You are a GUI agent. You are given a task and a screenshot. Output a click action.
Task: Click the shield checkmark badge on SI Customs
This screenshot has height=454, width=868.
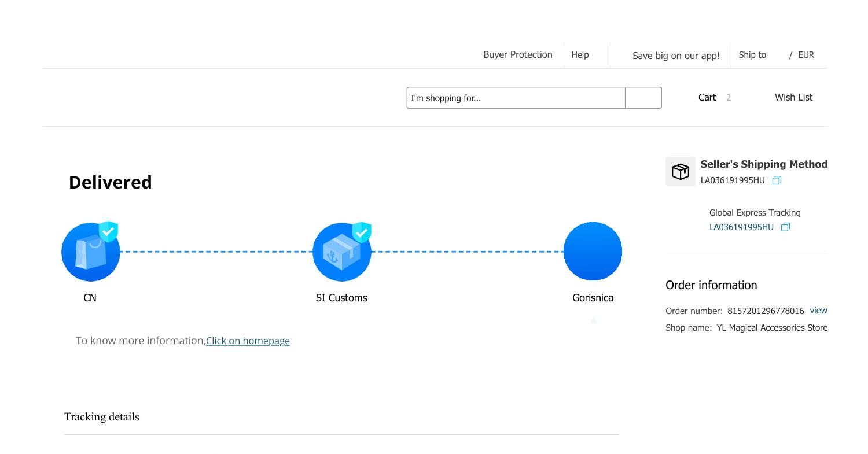pos(362,232)
